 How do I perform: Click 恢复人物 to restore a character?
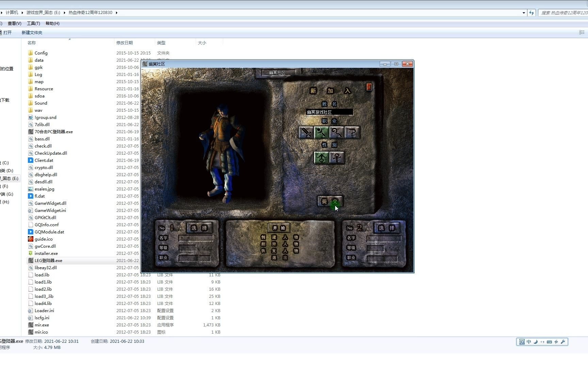[x=279, y=251]
